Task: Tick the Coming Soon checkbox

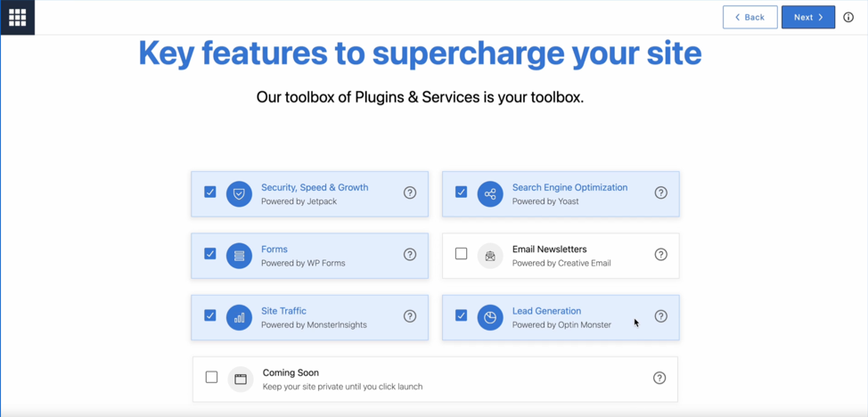Action: click(x=211, y=377)
